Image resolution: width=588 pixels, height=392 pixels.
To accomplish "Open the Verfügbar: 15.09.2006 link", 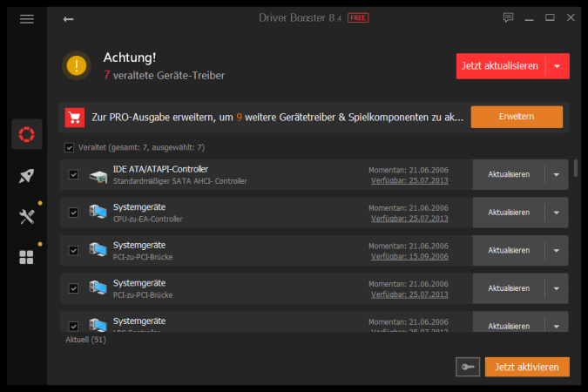I will (409, 257).
